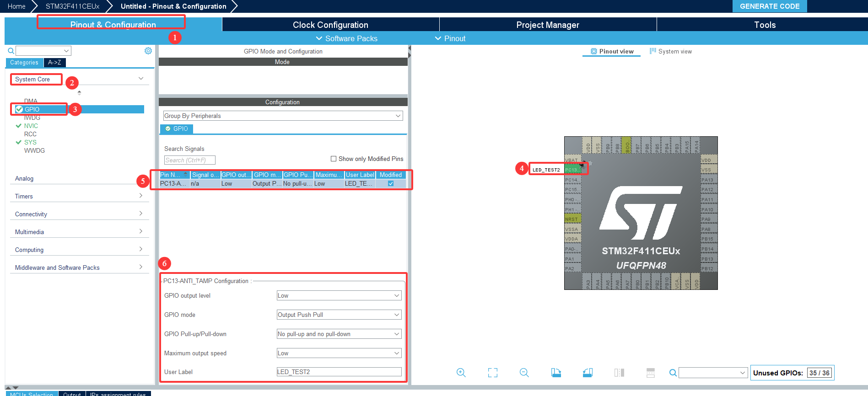The width and height of the screenshot is (868, 396).
Task: Expand the Multimedia category
Action: (x=141, y=231)
